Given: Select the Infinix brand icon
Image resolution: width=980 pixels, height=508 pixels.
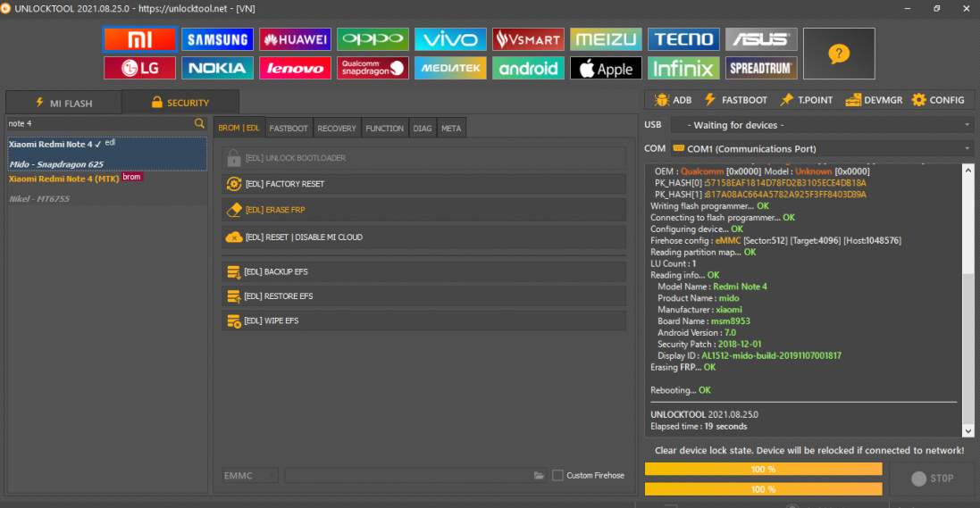Looking at the screenshot, I should [683, 68].
